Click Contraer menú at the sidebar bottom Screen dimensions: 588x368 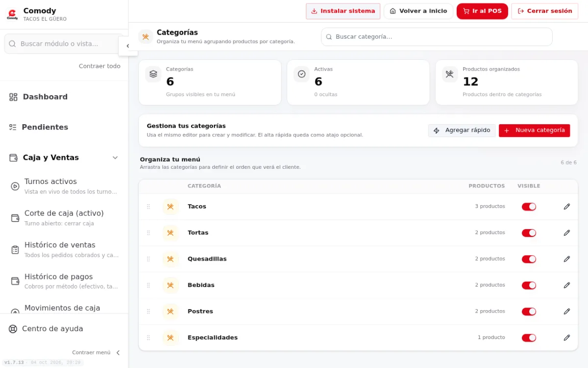pyautogui.click(x=96, y=352)
